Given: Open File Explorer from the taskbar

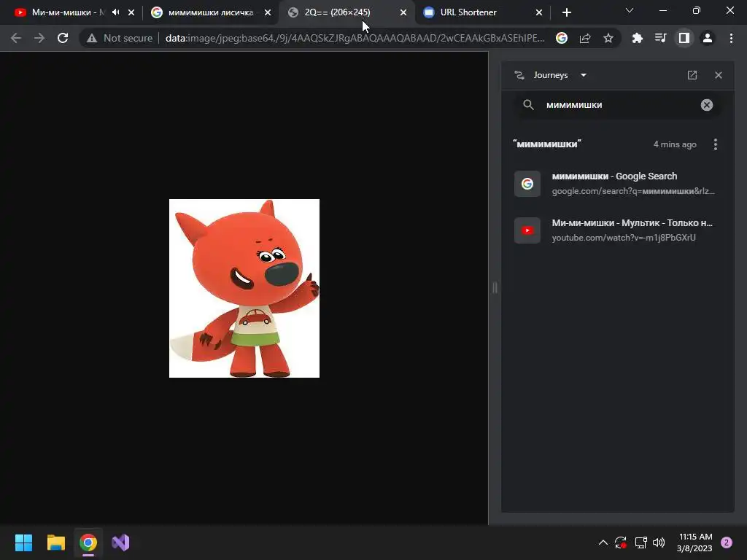Looking at the screenshot, I should [55, 542].
